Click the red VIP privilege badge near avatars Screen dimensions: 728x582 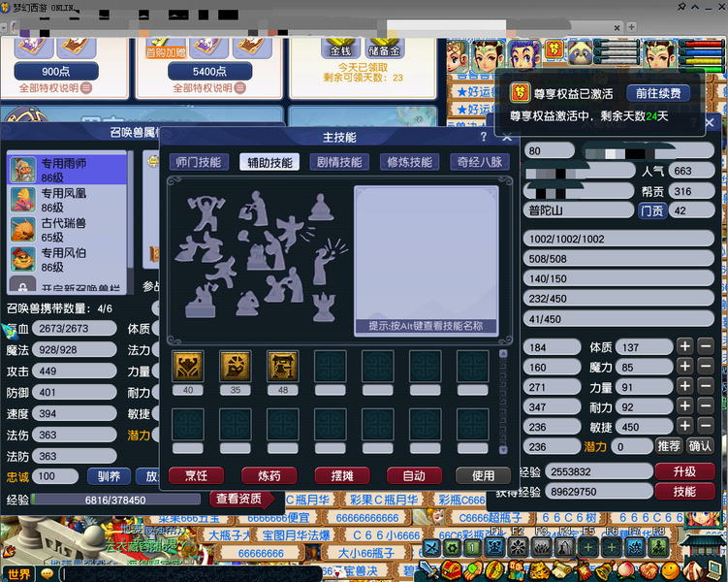[554, 48]
